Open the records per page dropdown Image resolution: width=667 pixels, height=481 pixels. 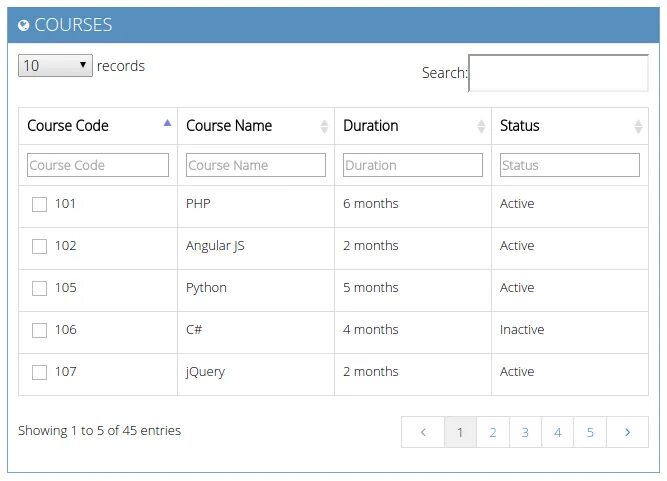[x=55, y=66]
